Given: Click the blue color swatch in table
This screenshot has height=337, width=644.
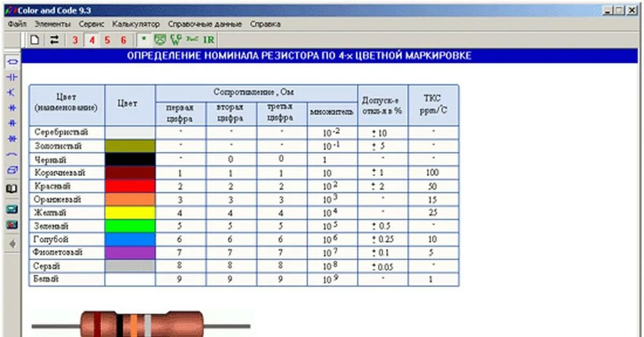Looking at the screenshot, I should (130, 239).
